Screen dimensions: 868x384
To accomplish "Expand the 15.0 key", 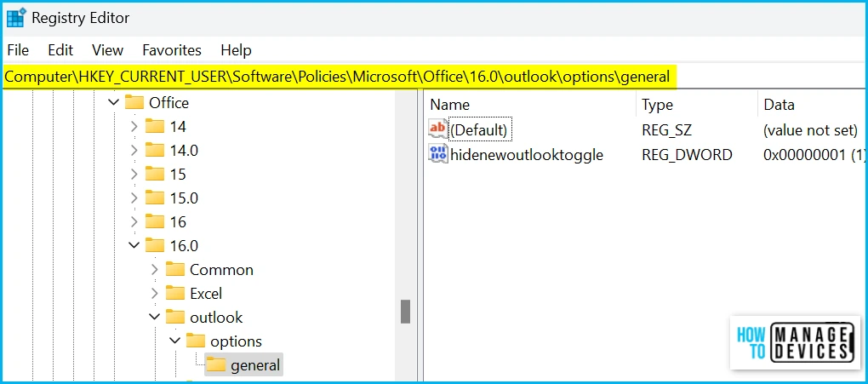I will pyautogui.click(x=134, y=198).
